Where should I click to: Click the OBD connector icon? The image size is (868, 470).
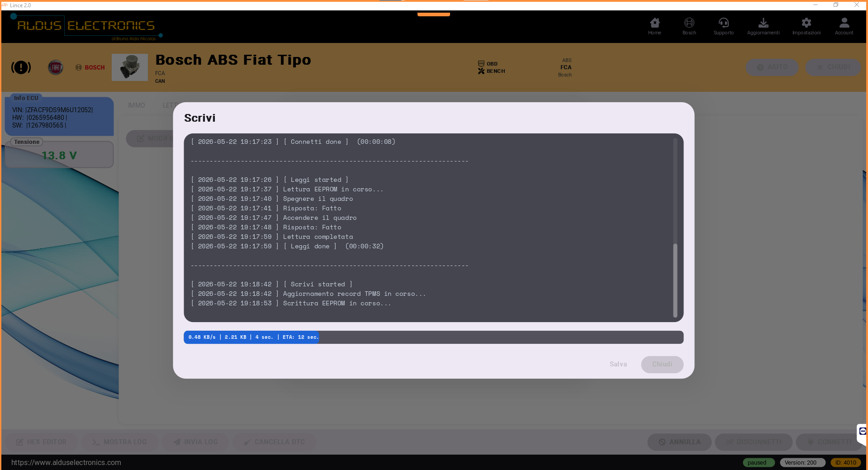pos(481,64)
